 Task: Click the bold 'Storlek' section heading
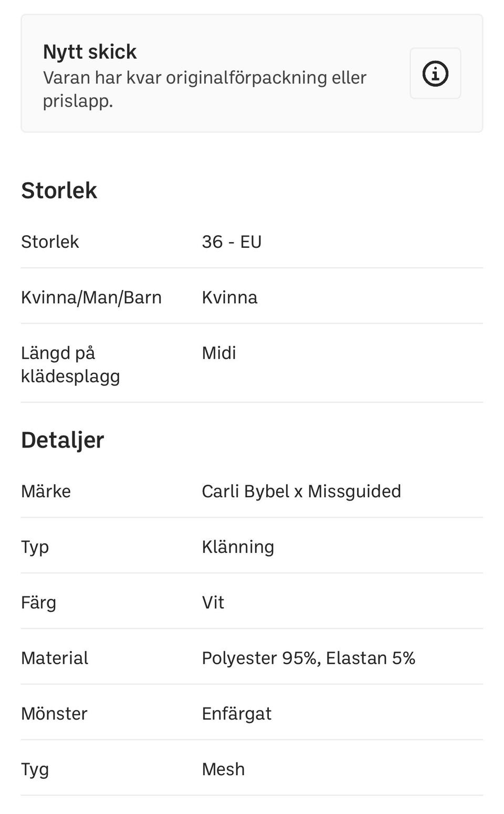[59, 190]
